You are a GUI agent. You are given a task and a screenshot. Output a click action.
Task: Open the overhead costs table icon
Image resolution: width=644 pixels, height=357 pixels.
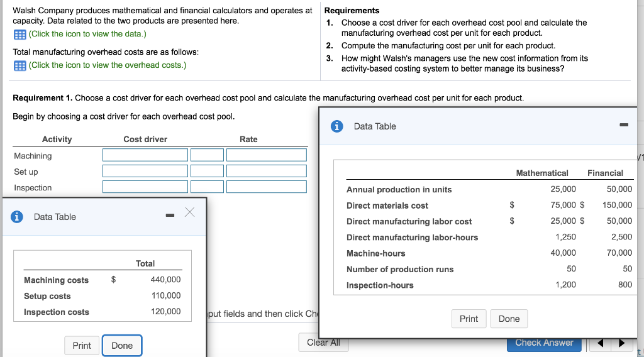tap(19, 65)
